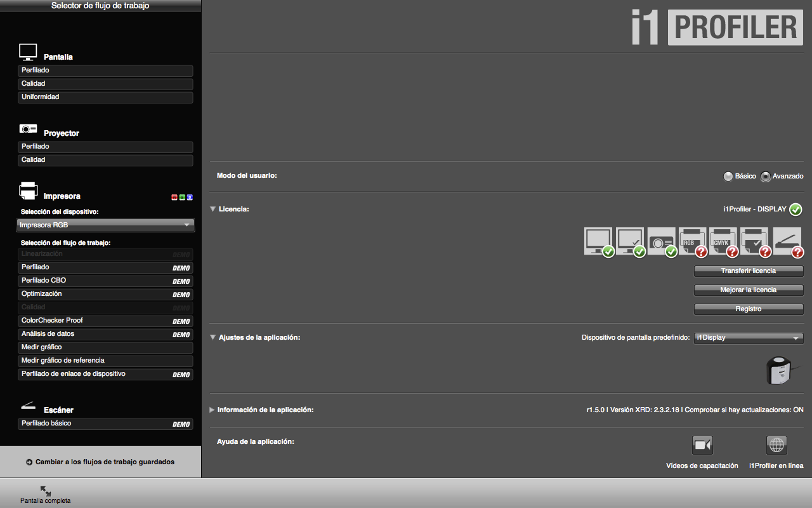The height and width of the screenshot is (508, 812).
Task: Open Proyector Perfilado workflow
Action: point(105,147)
